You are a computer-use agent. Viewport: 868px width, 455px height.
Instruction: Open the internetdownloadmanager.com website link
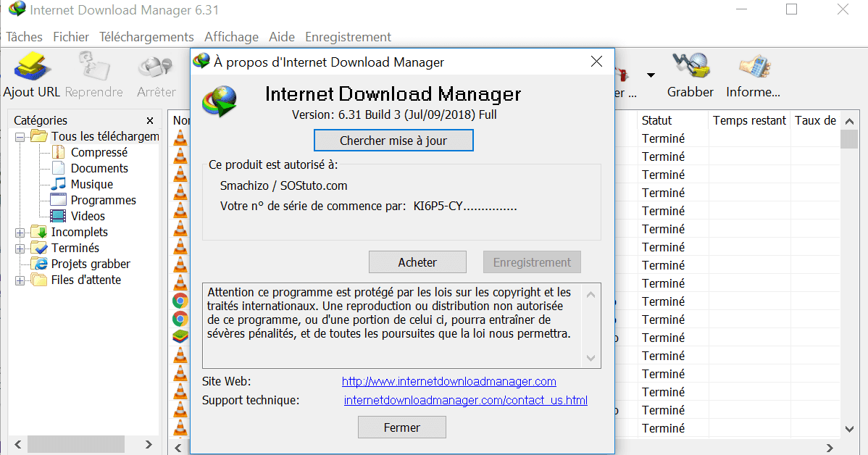[449, 381]
